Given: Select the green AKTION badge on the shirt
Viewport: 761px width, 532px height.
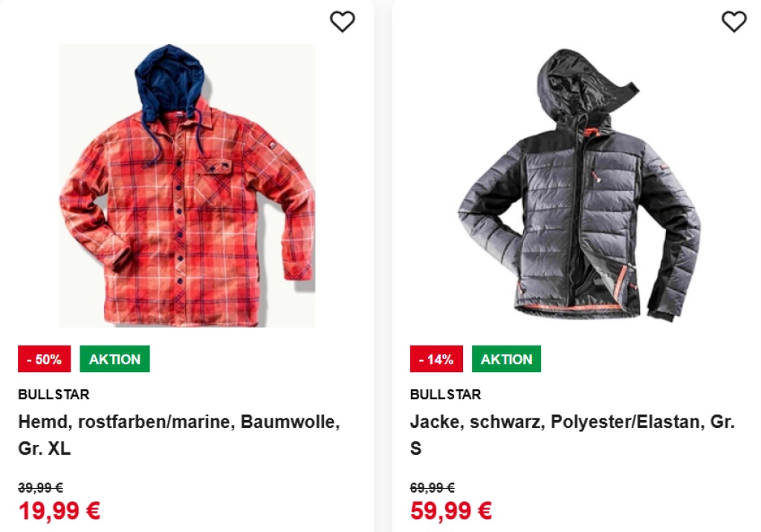Looking at the screenshot, I should pyautogui.click(x=114, y=359).
